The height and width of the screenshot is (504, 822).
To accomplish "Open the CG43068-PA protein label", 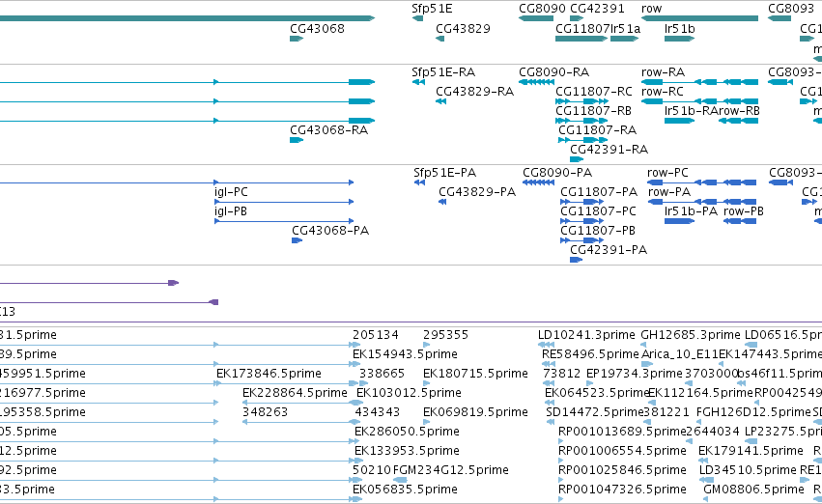I will 330,231.
